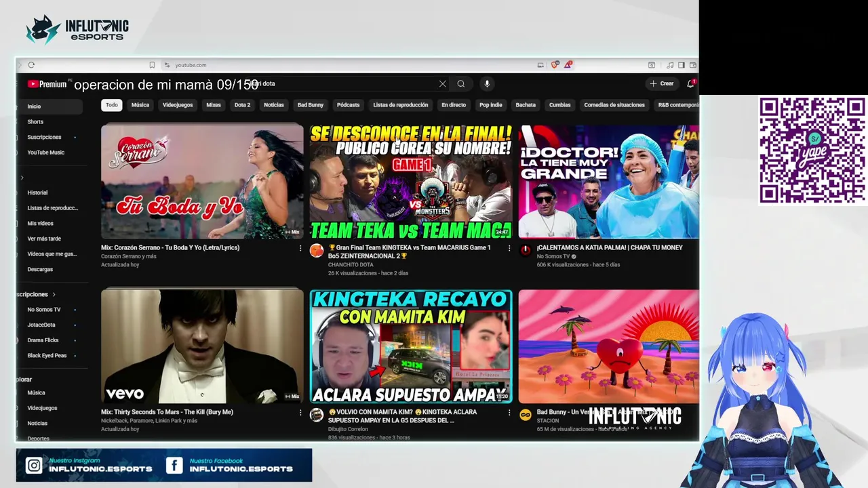Click the Mix: Thirty Seconds To Mars title
Screen dimensions: 868x488
point(167,412)
